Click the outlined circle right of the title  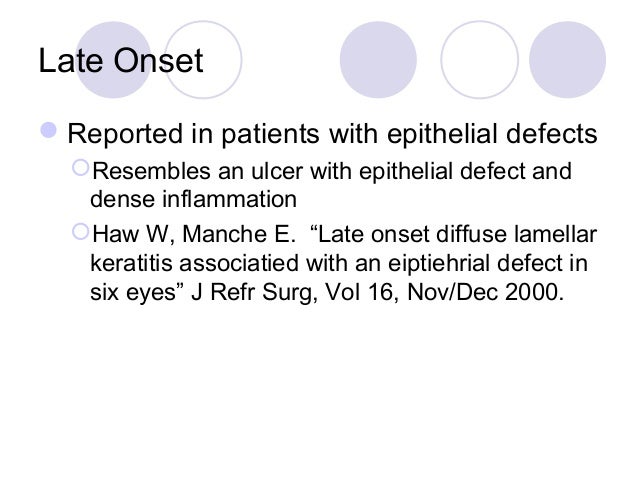pyautogui.click(x=203, y=60)
